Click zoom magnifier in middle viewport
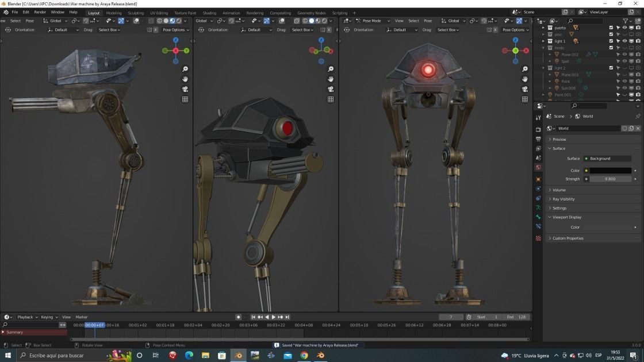The image size is (644, 362). tap(331, 69)
